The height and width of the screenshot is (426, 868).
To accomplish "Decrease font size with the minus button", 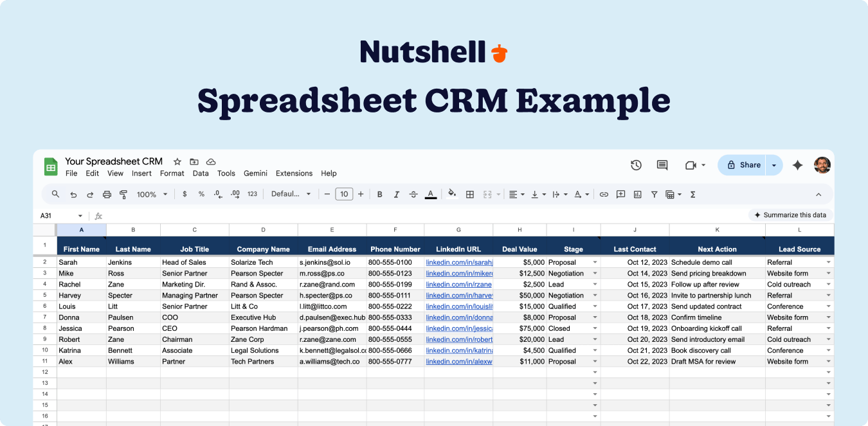I will [327, 194].
